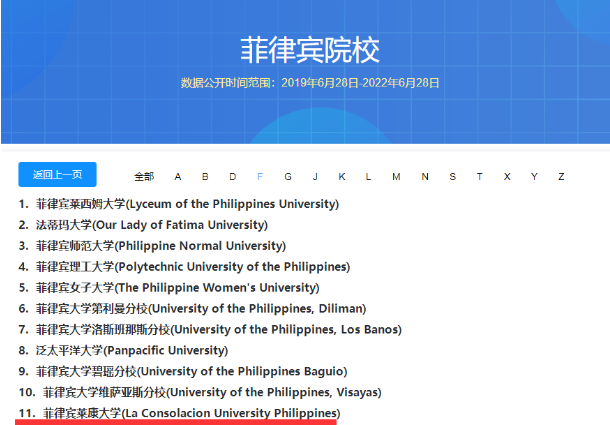Image resolution: width=610 pixels, height=425 pixels.
Task: Open Philippine Normal University entry
Action: pyautogui.click(x=161, y=246)
